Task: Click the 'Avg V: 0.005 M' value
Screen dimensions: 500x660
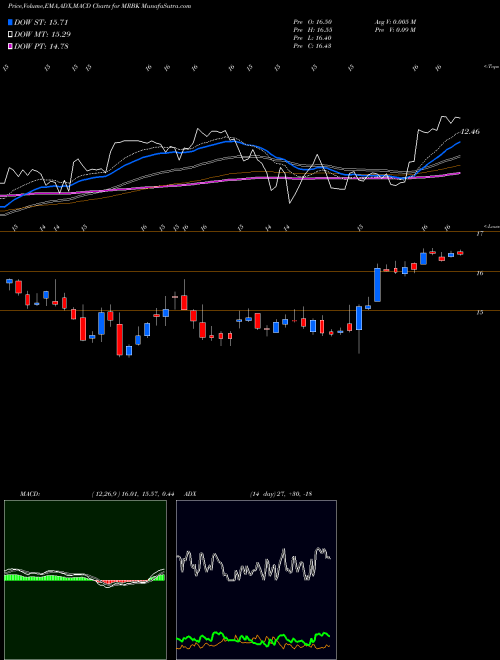Action: 395,22
